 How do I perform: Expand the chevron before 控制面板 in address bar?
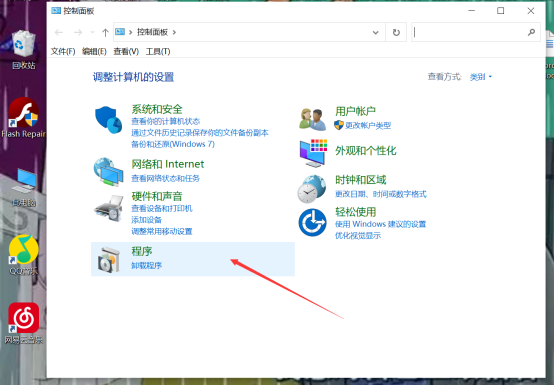coord(130,32)
